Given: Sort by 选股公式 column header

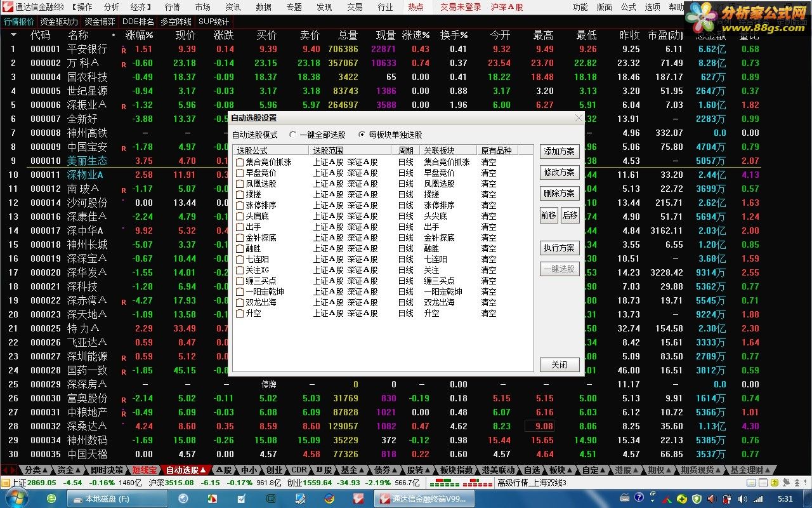Looking at the screenshot, I should click(x=271, y=150).
